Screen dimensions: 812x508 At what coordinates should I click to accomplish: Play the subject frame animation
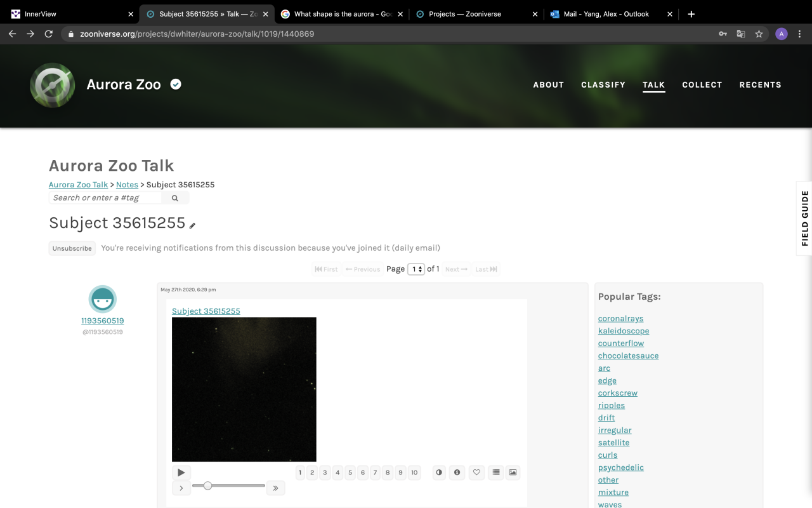pos(181,472)
